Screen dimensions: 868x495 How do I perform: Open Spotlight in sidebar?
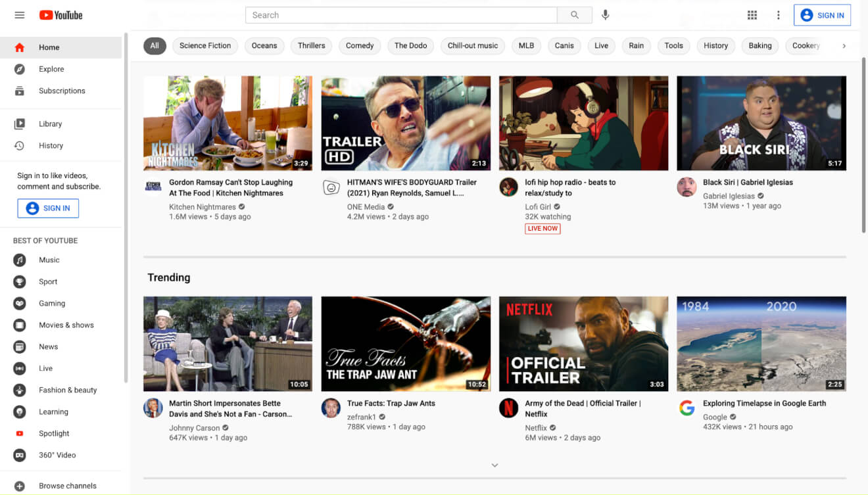pyautogui.click(x=60, y=433)
